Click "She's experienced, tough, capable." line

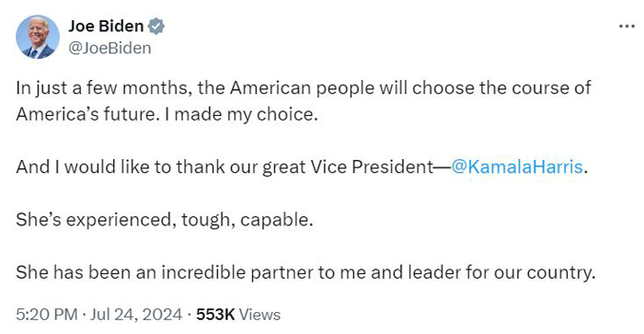tap(165, 220)
